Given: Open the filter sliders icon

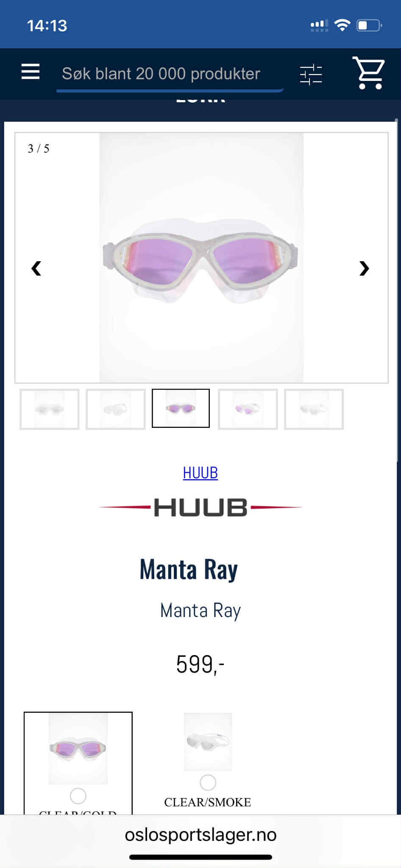Looking at the screenshot, I should click(311, 74).
